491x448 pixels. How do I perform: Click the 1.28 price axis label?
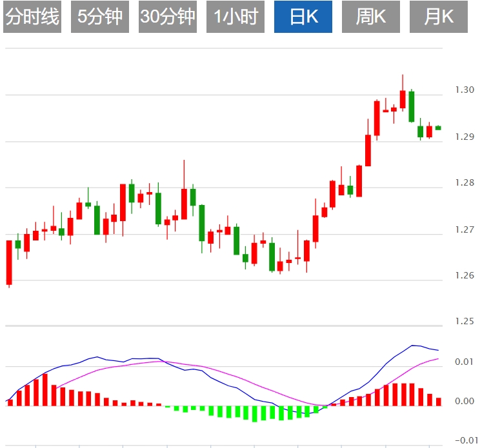(x=465, y=182)
